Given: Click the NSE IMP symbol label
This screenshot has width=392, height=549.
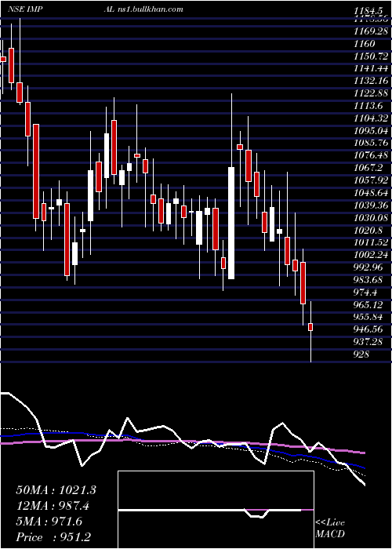Looking at the screenshot, I should coord(25,9).
